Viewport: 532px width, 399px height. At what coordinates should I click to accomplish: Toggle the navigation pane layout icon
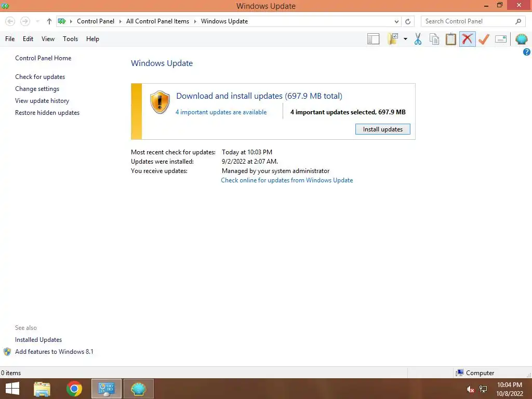pos(373,39)
